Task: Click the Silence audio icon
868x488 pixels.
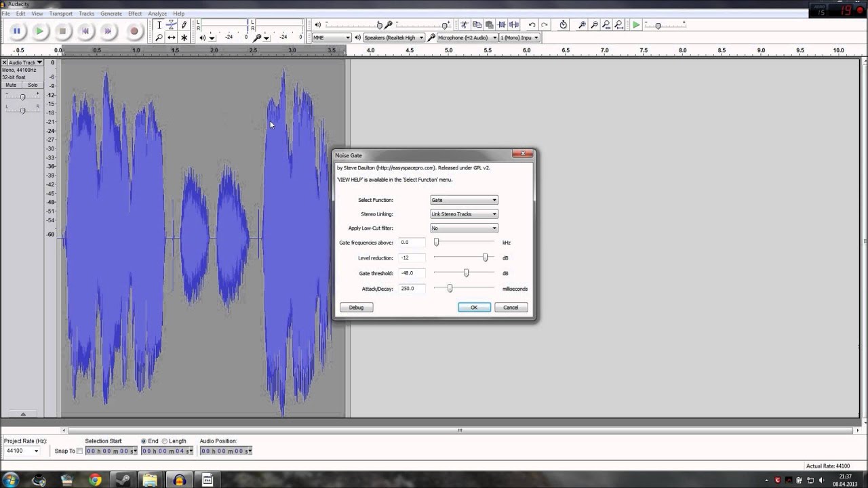Action: [514, 25]
